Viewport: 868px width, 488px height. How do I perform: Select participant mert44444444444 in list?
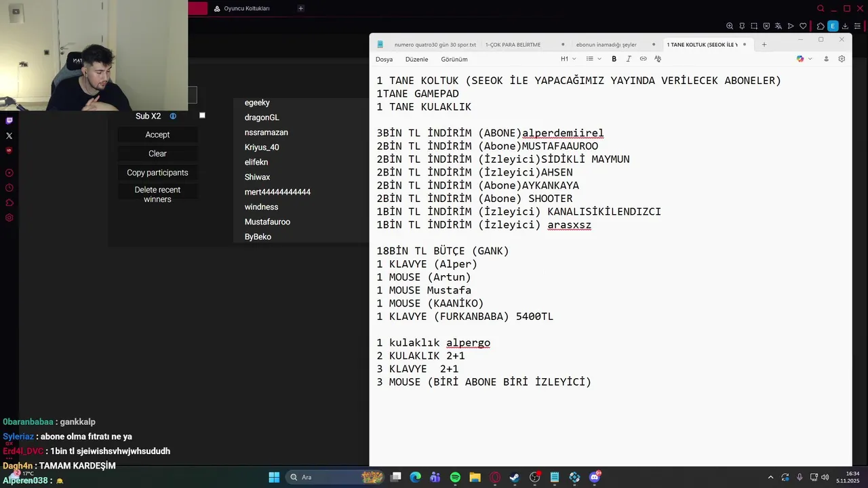point(277,192)
